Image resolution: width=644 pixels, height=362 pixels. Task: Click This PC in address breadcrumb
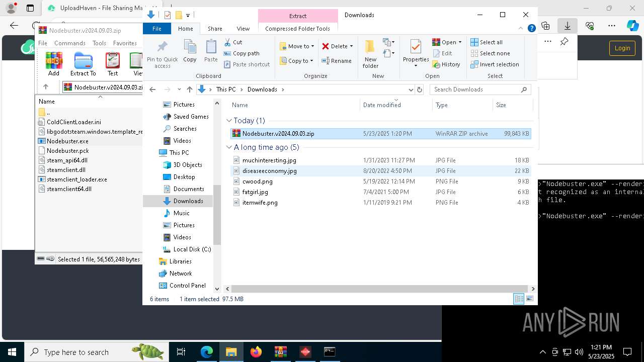[226, 89]
